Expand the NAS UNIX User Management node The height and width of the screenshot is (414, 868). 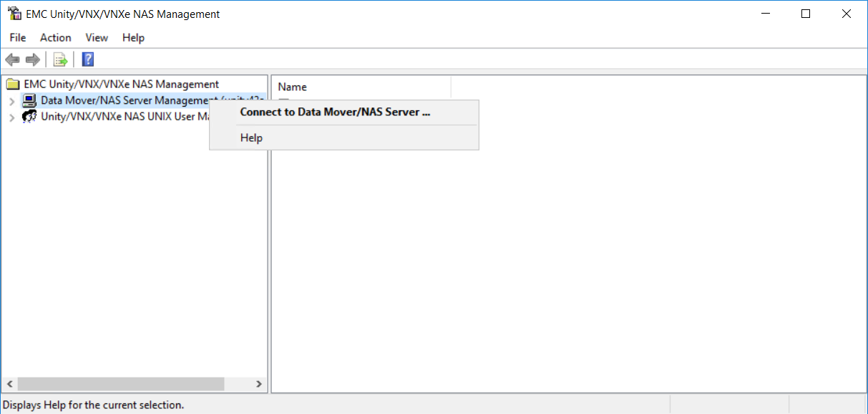pos(11,117)
